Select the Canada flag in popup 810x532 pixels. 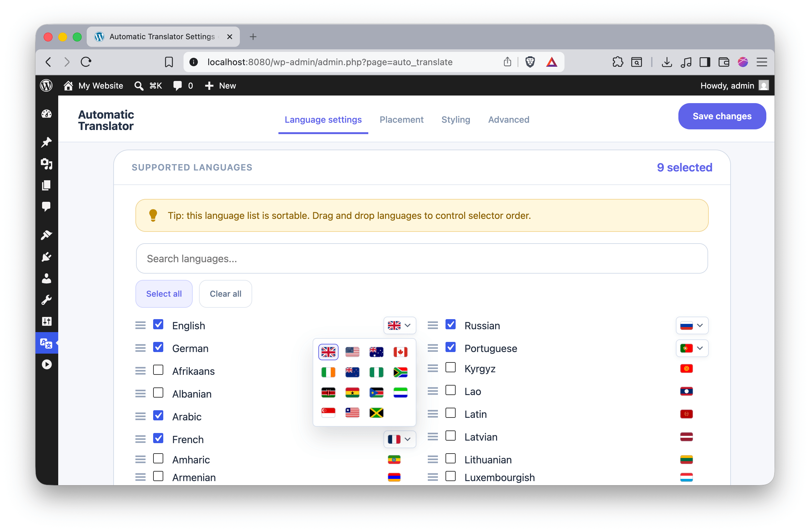[400, 352]
